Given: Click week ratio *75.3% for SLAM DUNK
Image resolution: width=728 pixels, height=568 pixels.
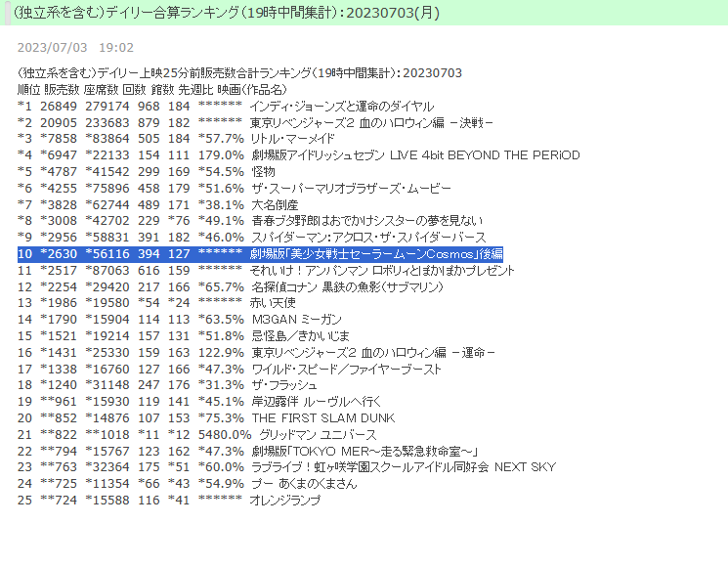Looking at the screenshot, I should tap(221, 418).
